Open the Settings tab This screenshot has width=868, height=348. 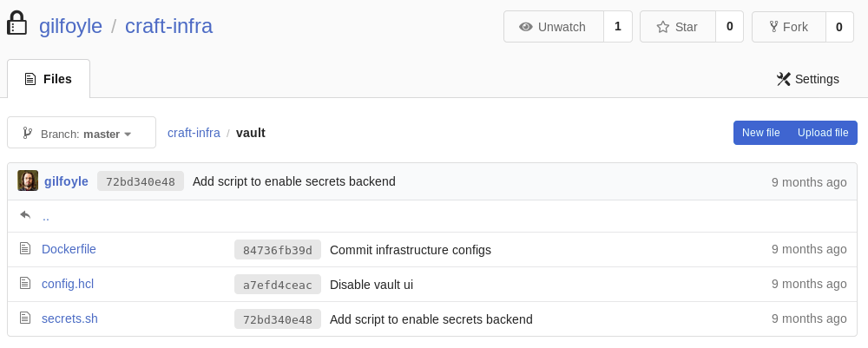click(x=807, y=79)
